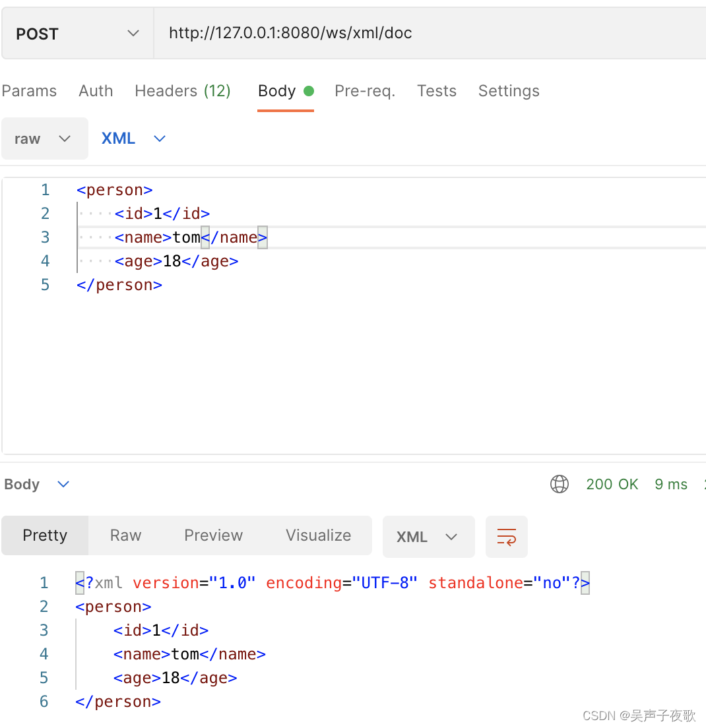
Task: Switch to the Auth tab
Action: 96,91
